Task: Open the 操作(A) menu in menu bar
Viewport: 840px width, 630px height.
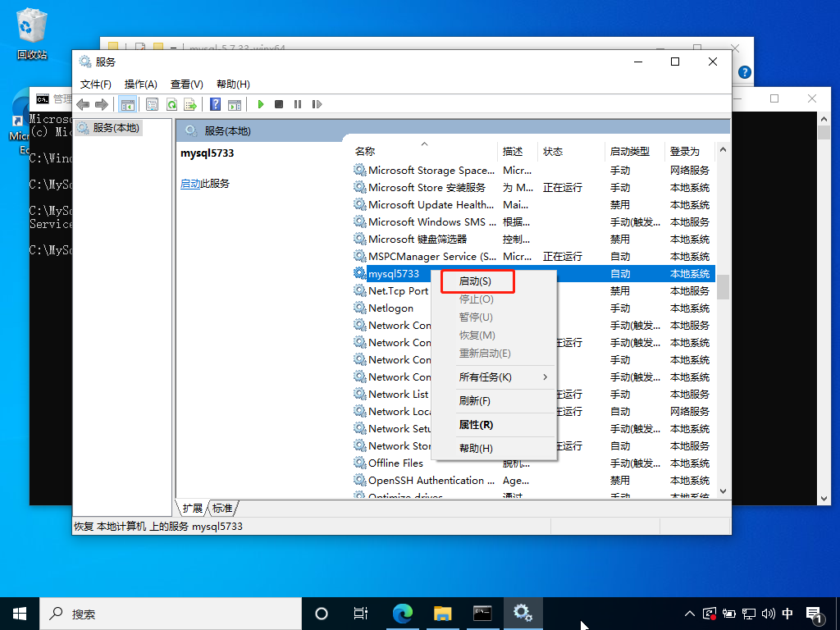Action: point(140,84)
